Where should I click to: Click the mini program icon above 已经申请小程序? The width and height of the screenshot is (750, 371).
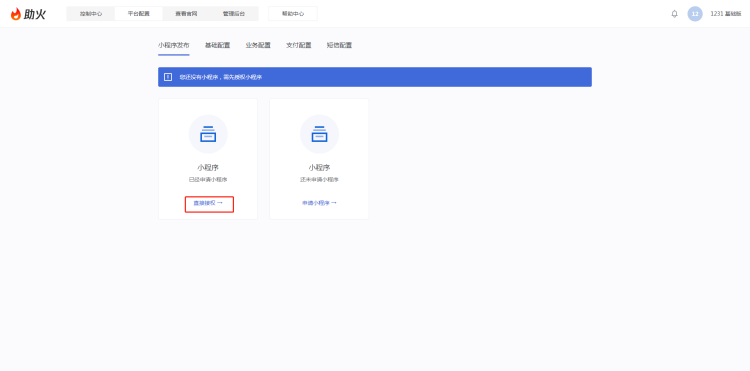tap(208, 134)
